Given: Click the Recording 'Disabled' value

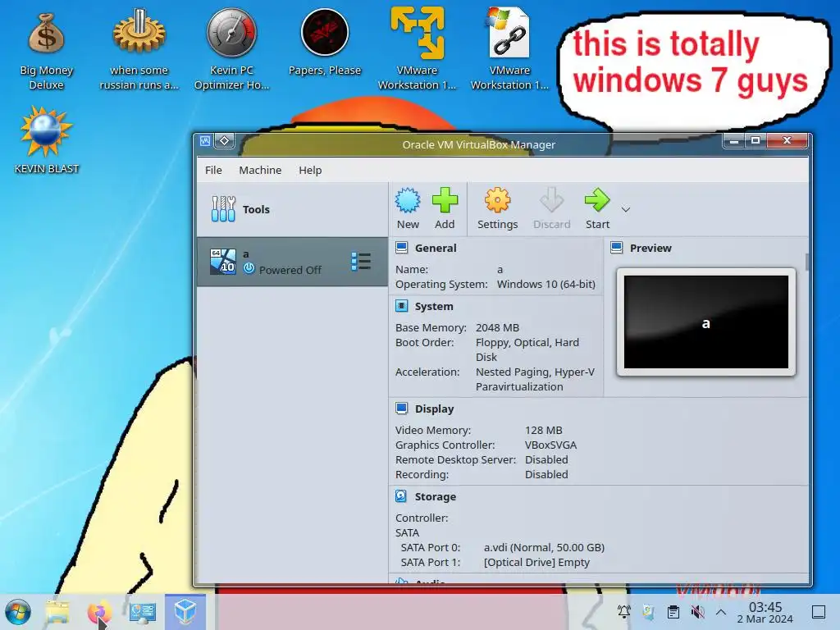Looking at the screenshot, I should pos(546,474).
